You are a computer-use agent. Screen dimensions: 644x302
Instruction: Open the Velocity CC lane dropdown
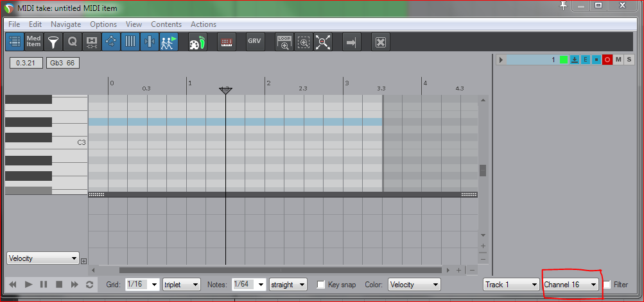tap(43, 258)
